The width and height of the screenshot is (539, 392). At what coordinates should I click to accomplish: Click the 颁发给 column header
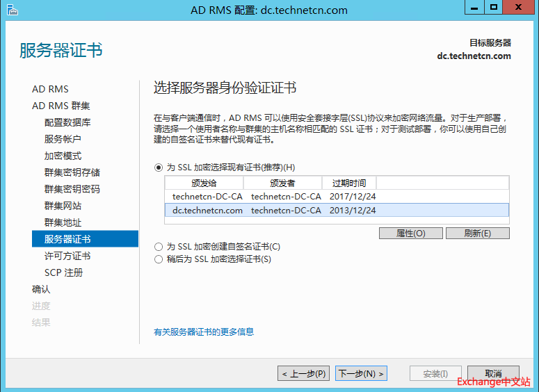click(x=204, y=183)
